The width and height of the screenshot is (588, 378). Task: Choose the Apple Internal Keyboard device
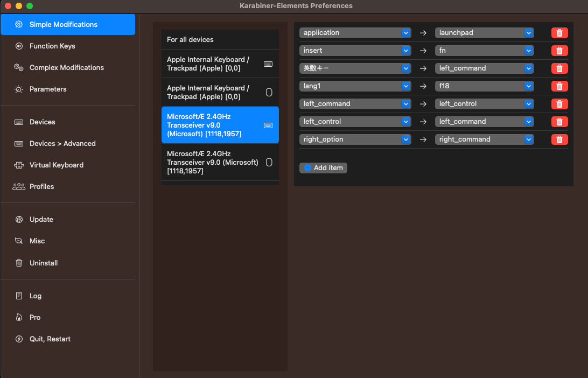pos(220,64)
